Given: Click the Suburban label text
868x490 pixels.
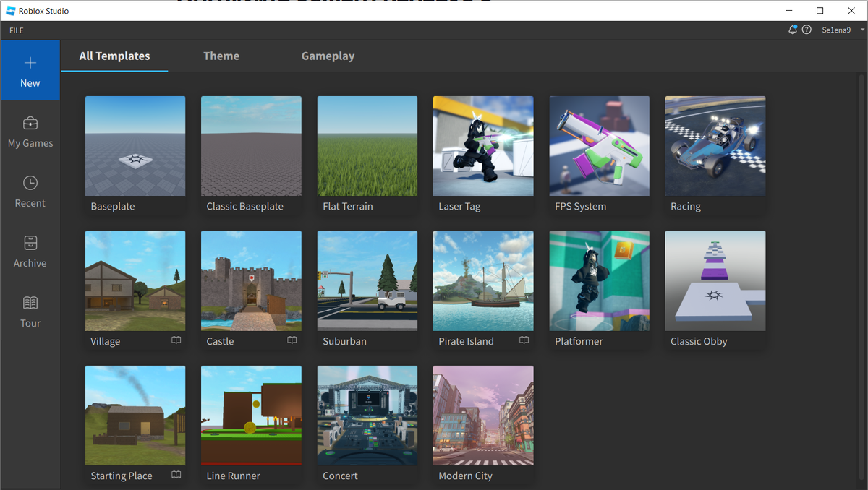Looking at the screenshot, I should click(x=344, y=341).
